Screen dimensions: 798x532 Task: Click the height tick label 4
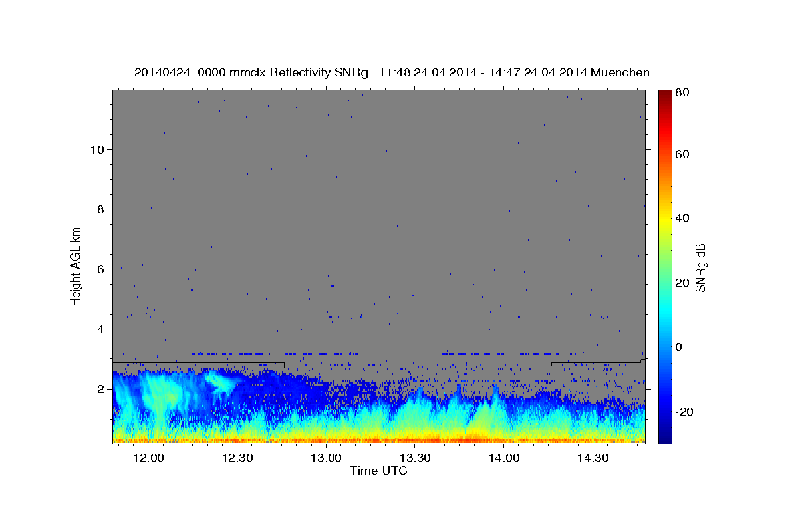101,329
